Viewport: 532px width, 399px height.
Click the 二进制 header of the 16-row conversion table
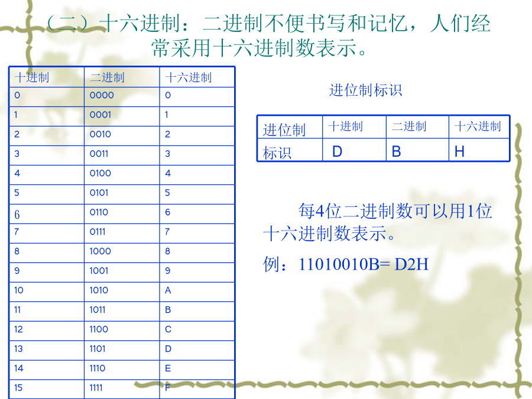[x=122, y=77]
